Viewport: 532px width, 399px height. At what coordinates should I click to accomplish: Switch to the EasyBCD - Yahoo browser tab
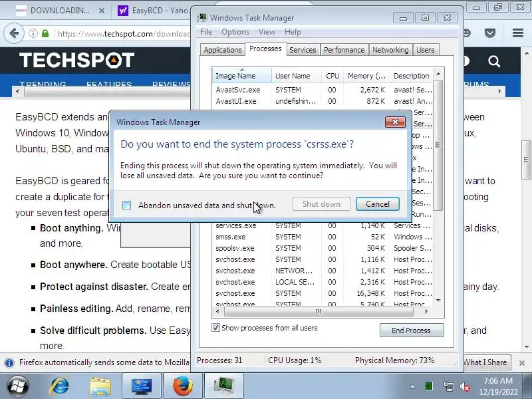[x=154, y=11]
